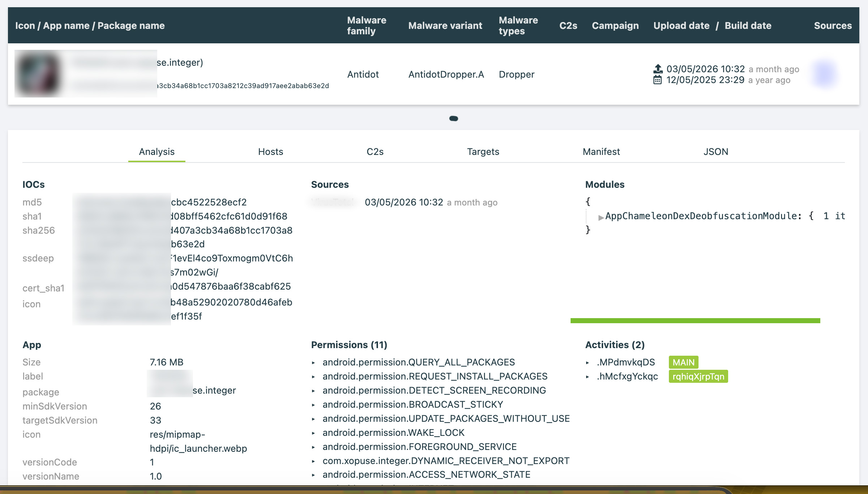This screenshot has width=868, height=494.
Task: Click the C2s column header
Action: coord(568,26)
